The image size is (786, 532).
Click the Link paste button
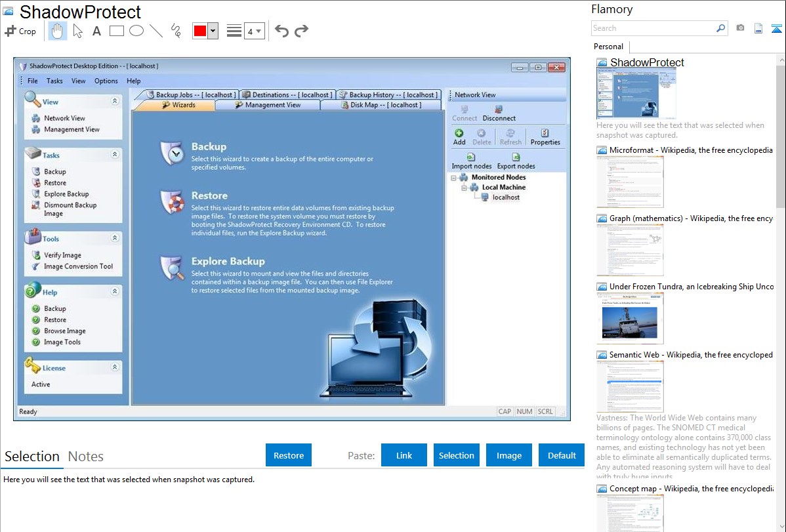tap(404, 455)
